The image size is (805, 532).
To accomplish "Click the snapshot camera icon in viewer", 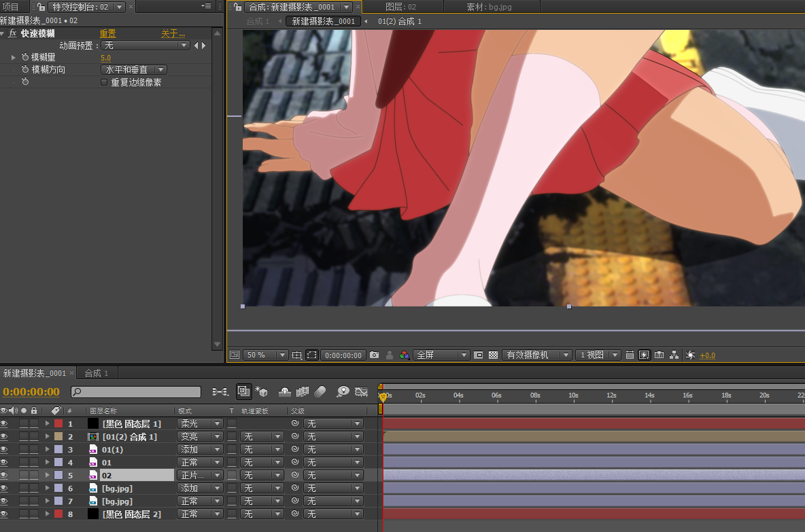I will pyautogui.click(x=374, y=355).
